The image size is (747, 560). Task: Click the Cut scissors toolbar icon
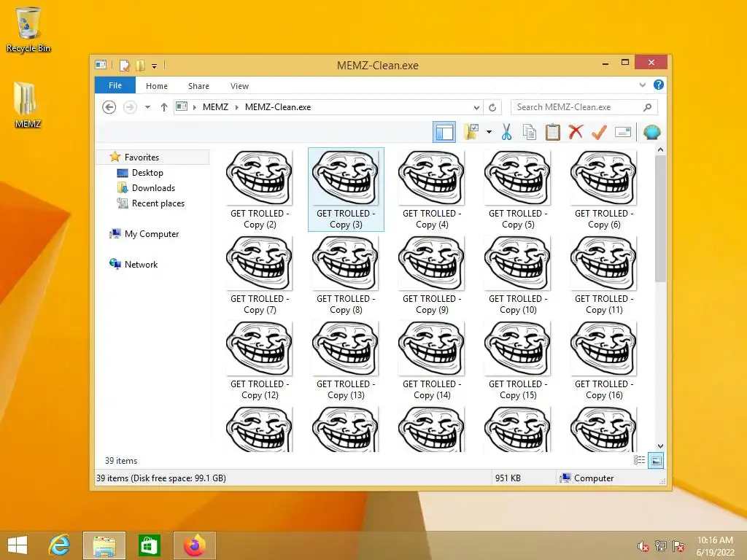506,132
